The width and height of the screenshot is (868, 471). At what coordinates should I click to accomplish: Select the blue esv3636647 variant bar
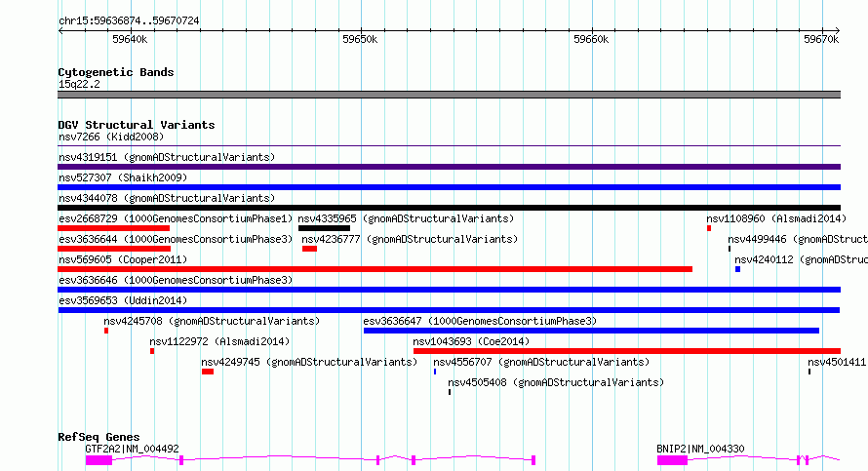[591, 331]
